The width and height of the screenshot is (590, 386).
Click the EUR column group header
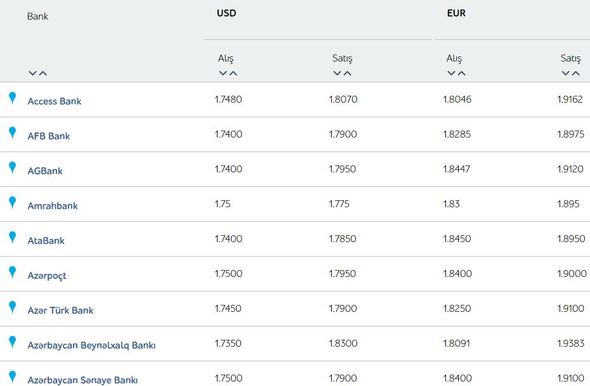coord(456,13)
